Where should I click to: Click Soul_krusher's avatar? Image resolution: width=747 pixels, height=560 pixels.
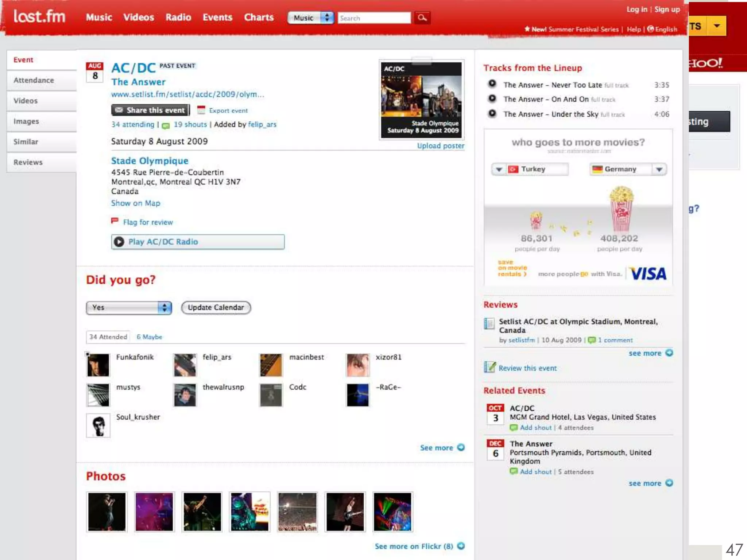[98, 425]
